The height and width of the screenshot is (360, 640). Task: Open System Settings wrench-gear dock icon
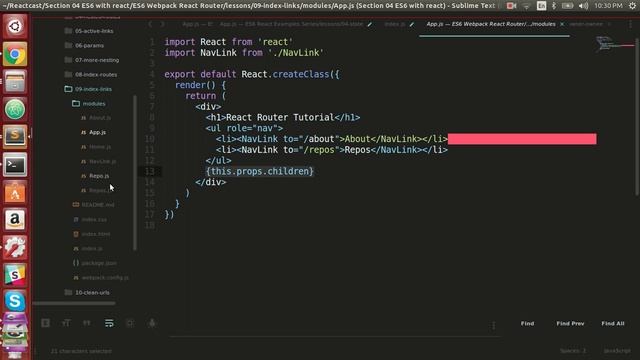pos(15,247)
